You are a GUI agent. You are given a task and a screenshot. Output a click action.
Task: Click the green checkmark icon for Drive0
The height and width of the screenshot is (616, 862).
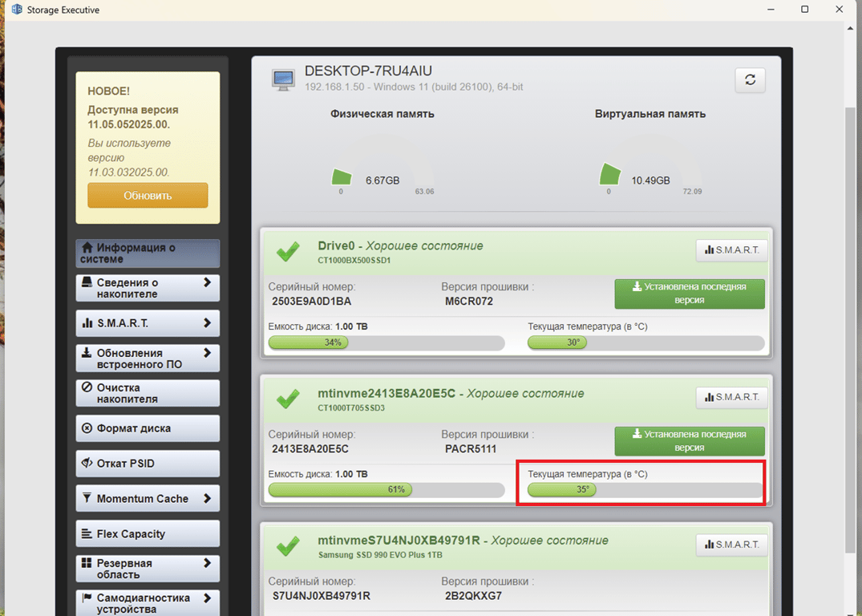point(288,252)
